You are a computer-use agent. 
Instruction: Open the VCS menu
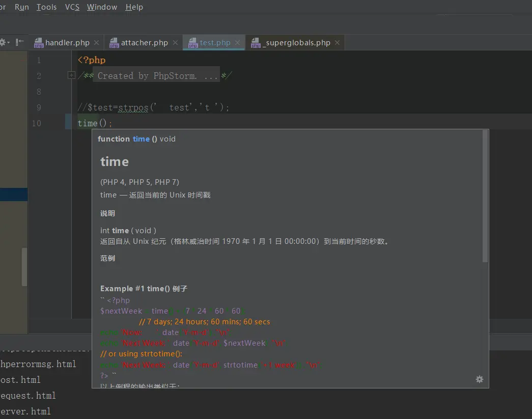tap(72, 7)
